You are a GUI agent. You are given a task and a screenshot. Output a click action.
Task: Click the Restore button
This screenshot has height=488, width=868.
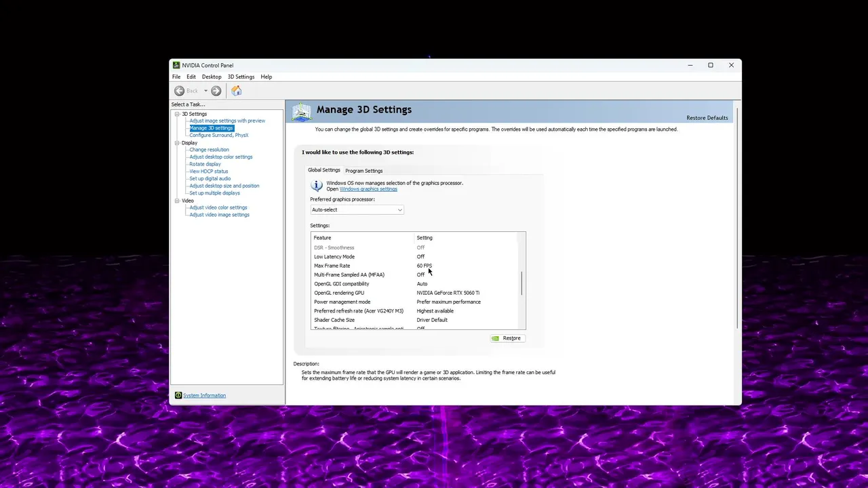(507, 338)
